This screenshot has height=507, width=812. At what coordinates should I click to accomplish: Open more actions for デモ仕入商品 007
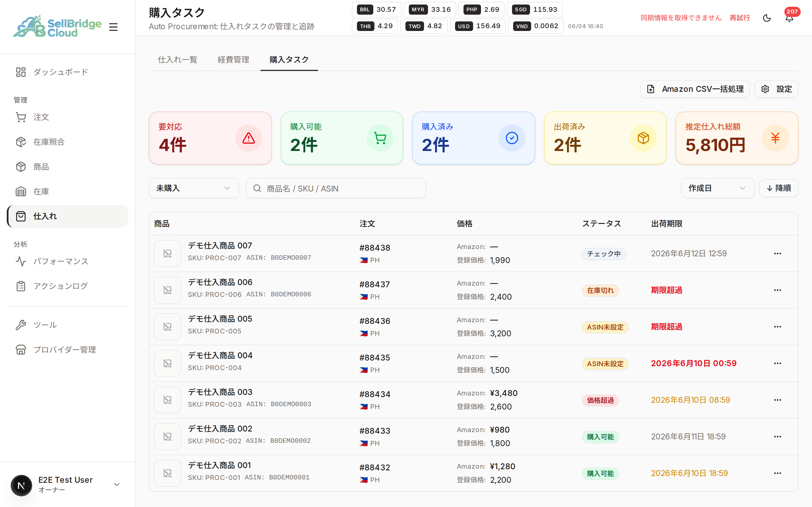777,253
